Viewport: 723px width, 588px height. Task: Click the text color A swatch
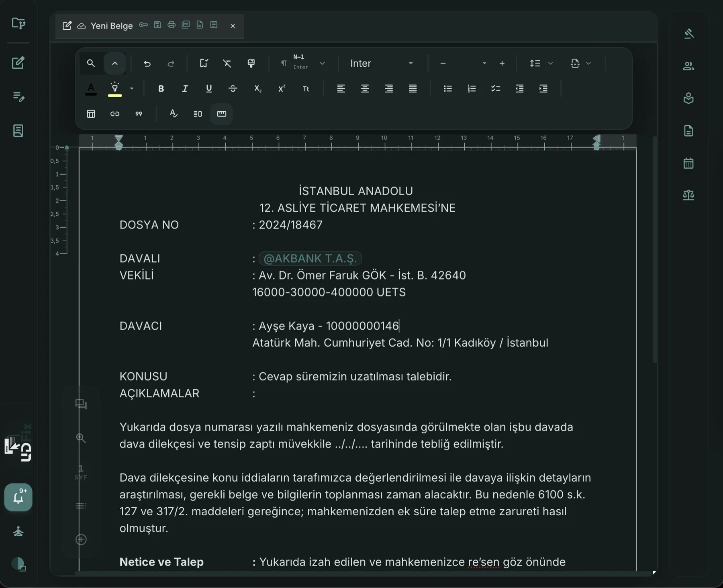pos(91,89)
